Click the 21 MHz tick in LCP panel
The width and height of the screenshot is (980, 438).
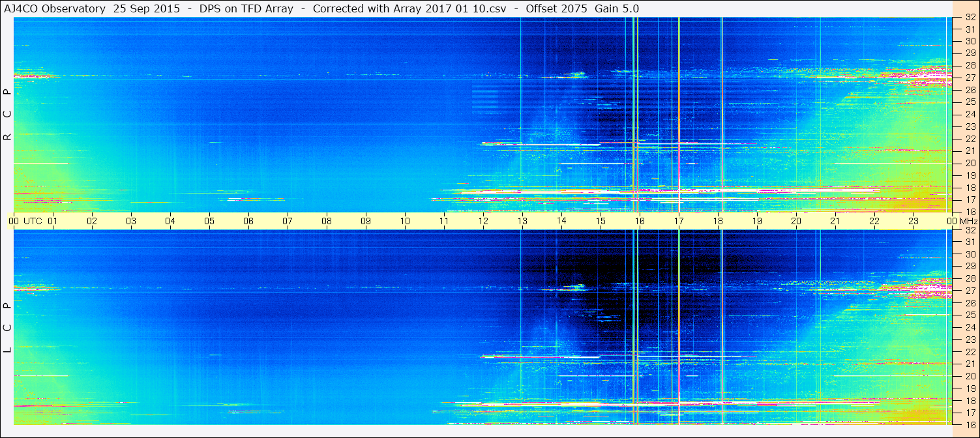pyautogui.click(x=970, y=364)
